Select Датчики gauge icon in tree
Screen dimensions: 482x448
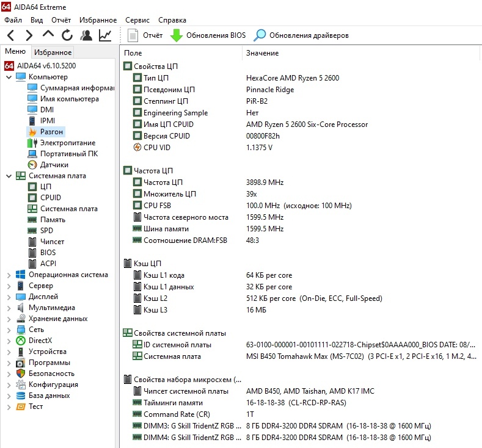(32, 165)
